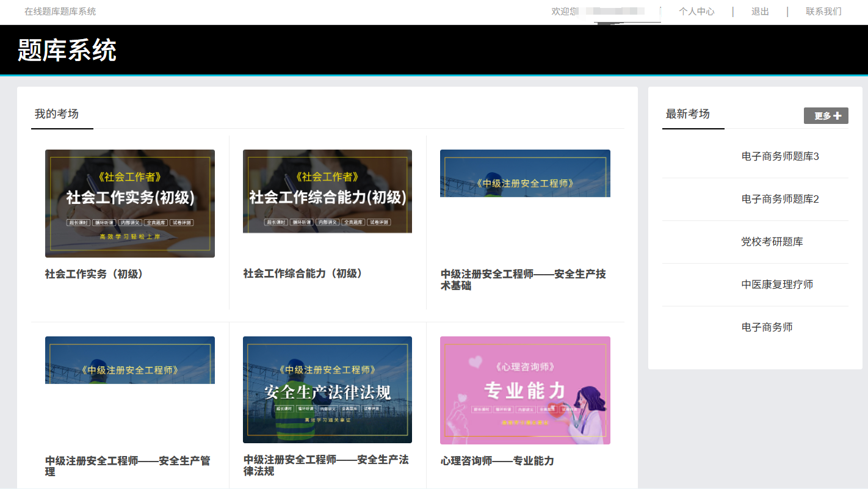Select the 最新考场 tab heading
868x489 pixels.
pos(688,114)
